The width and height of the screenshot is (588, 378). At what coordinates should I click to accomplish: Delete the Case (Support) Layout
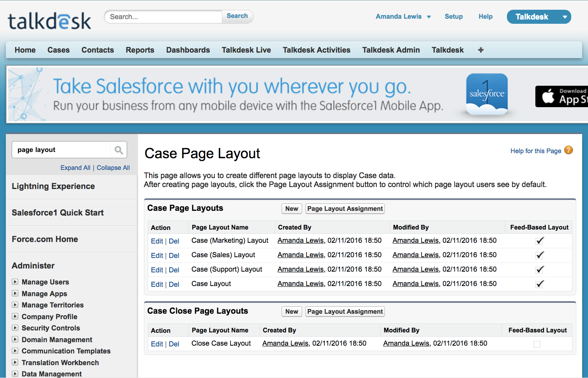coord(174,270)
